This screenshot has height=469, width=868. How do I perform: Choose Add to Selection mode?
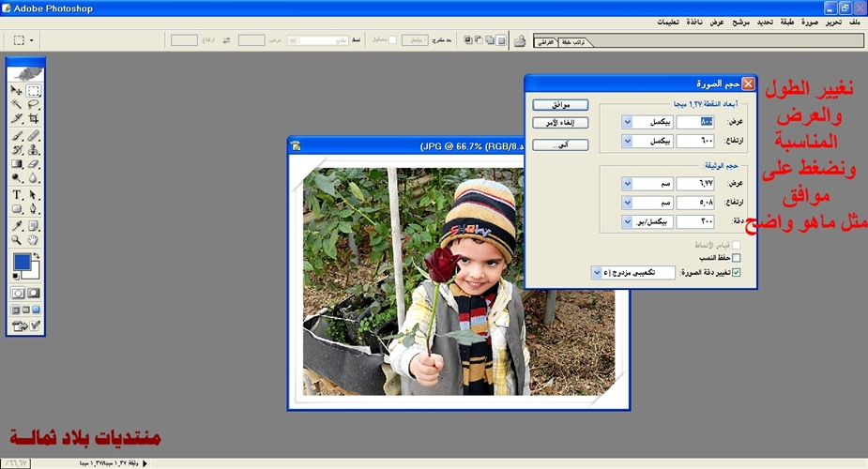[x=490, y=40]
